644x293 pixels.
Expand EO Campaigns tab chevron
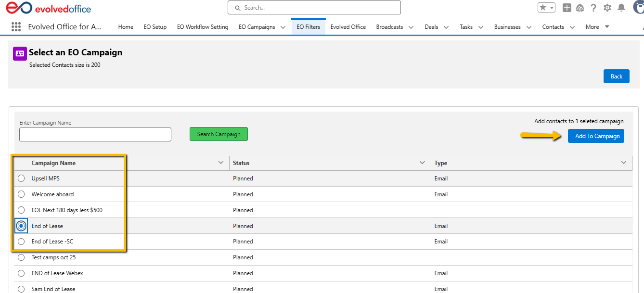(x=283, y=27)
